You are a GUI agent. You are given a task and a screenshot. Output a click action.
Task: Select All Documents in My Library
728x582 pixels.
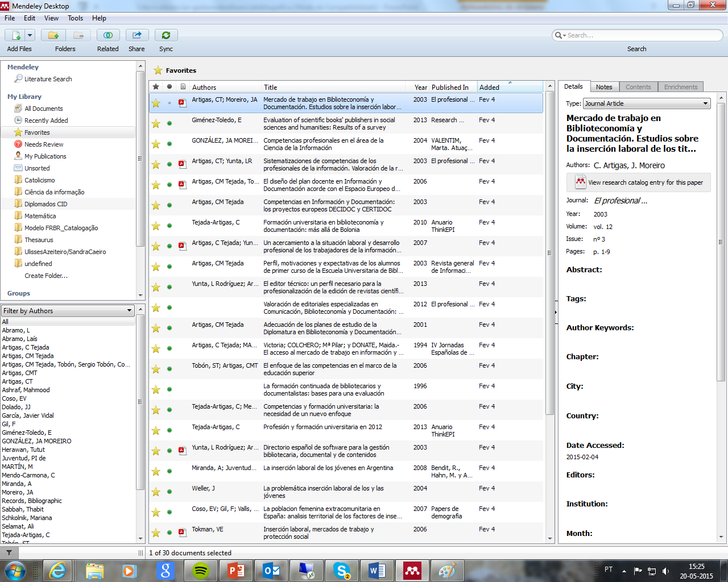pos(44,109)
